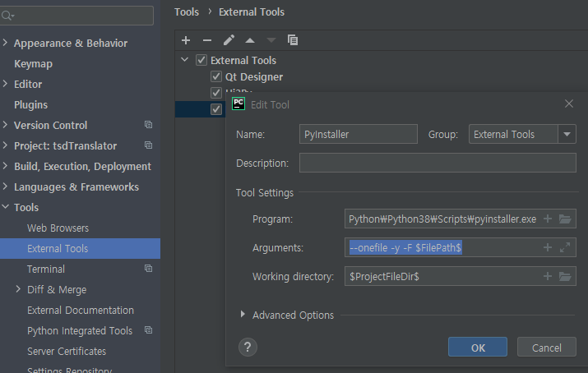Screen dimensions: 588x373
Task: Remove selected tool with minus icon
Action: (207, 40)
